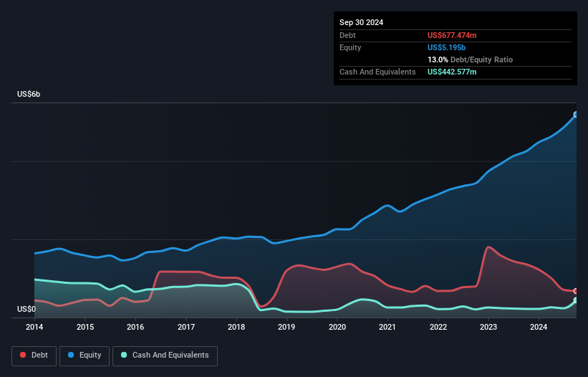The width and height of the screenshot is (588, 377).
Task: Toggle the Debt series legend button
Action: pyautogui.click(x=34, y=355)
